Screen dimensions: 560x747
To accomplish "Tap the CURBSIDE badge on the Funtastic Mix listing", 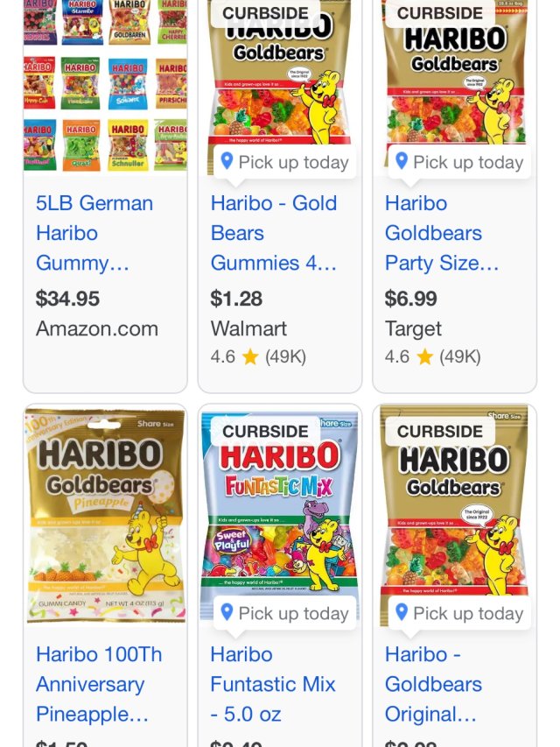I will (265, 431).
